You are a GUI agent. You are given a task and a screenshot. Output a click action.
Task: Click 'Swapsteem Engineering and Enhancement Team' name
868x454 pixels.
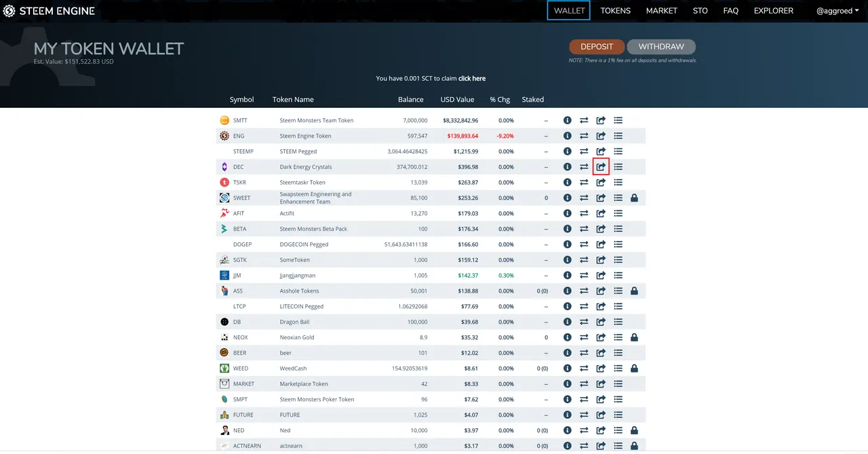(x=316, y=198)
